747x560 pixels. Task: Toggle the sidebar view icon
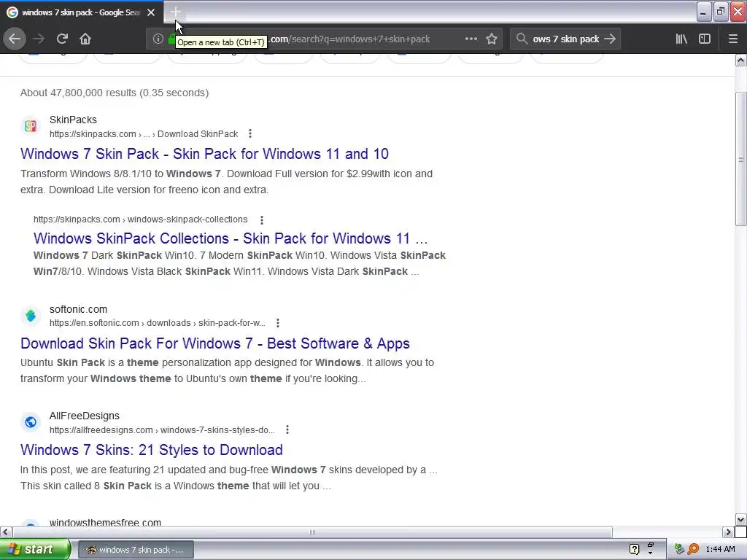(x=705, y=39)
